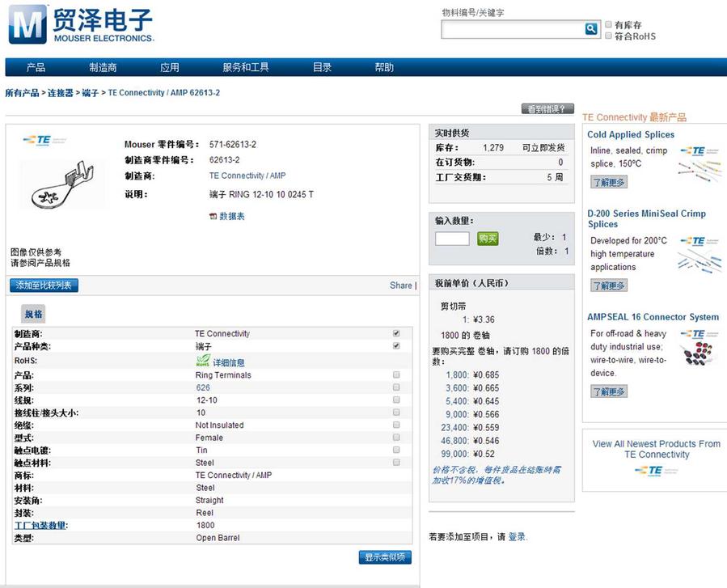Click the RoHS green leaf icon
The image size is (727, 588).
coord(203,361)
